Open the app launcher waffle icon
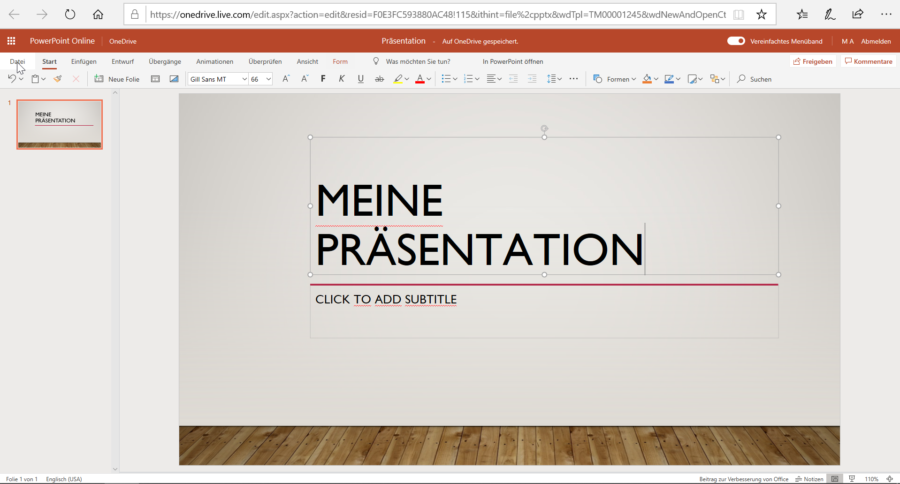The height and width of the screenshot is (484, 900). [11, 41]
